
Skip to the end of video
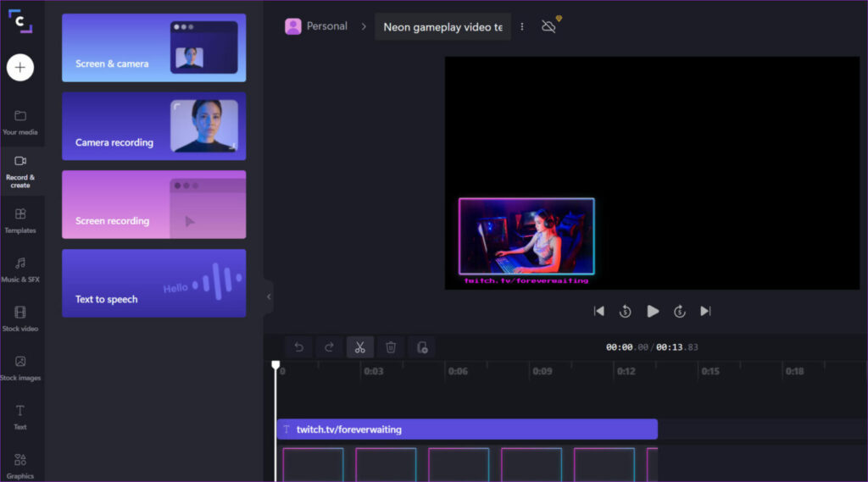click(x=705, y=312)
